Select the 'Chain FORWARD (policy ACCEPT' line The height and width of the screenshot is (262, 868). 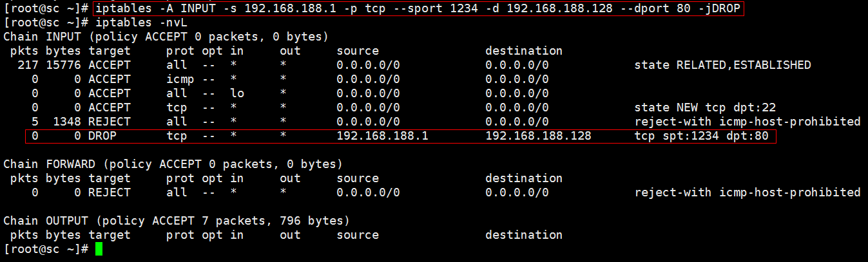(173, 164)
